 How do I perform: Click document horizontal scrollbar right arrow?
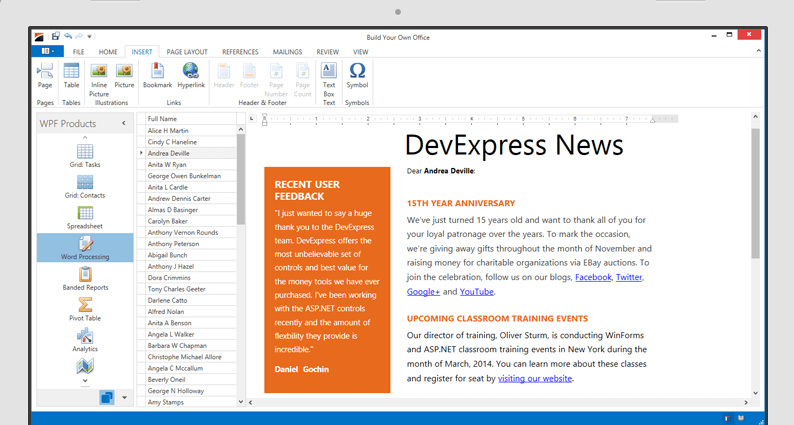point(745,402)
